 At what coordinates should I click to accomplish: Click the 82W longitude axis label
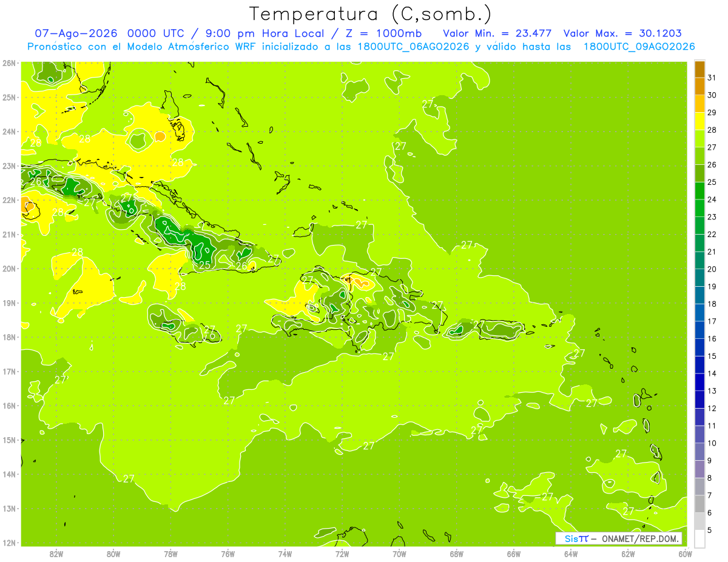[x=56, y=554]
